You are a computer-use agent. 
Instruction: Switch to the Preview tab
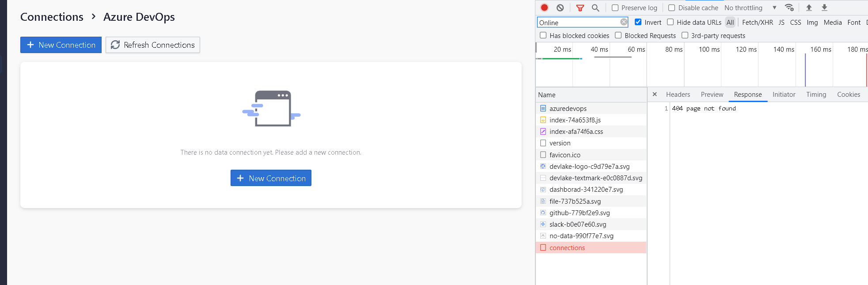pos(712,95)
